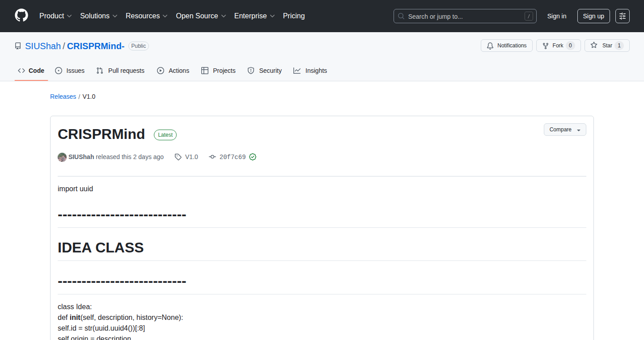The height and width of the screenshot is (340, 644).
Task: Click the Issues circle-dot icon
Action: (59, 71)
